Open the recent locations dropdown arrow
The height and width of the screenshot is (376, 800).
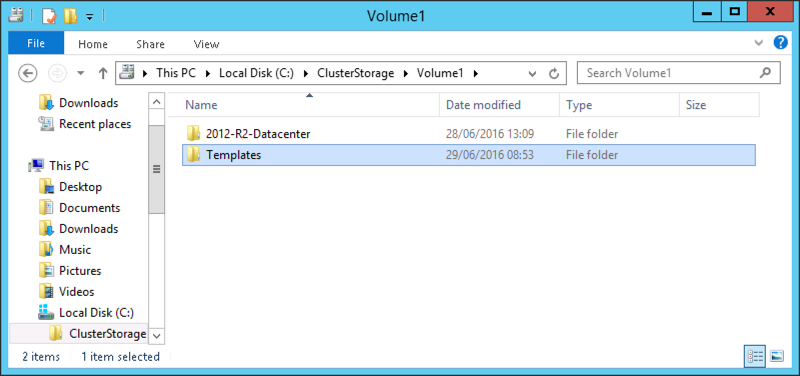(80, 73)
